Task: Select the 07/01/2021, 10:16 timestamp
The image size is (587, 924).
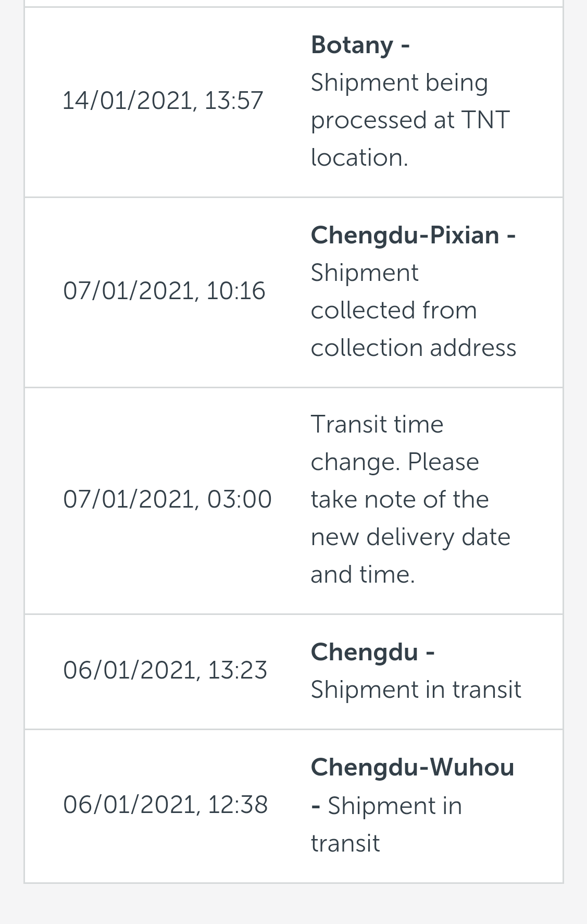Action: coord(164,290)
